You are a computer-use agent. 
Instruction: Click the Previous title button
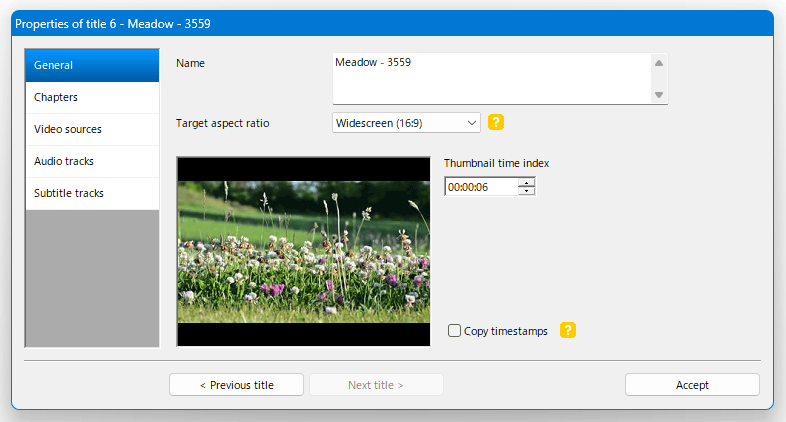[x=237, y=385]
